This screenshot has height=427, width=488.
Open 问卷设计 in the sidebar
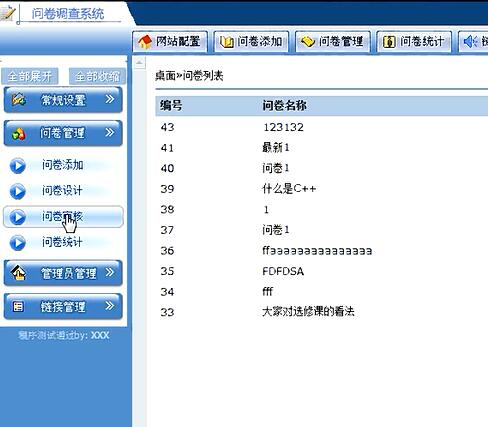[63, 191]
